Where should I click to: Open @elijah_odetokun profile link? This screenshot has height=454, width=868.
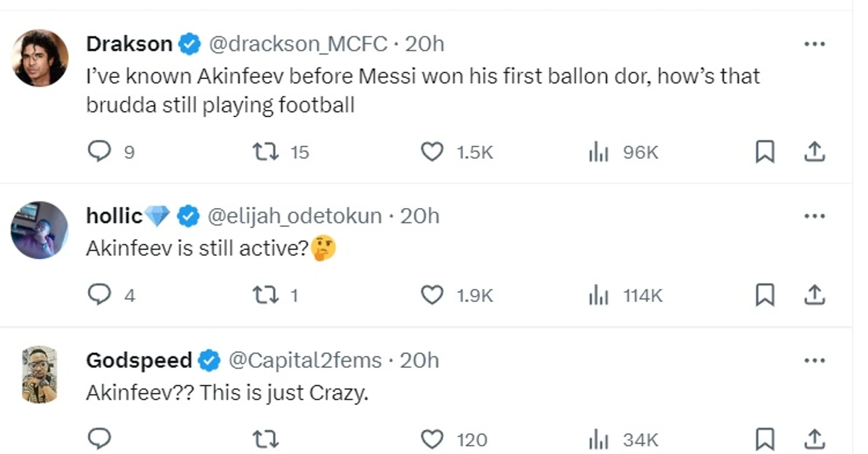pos(294,216)
